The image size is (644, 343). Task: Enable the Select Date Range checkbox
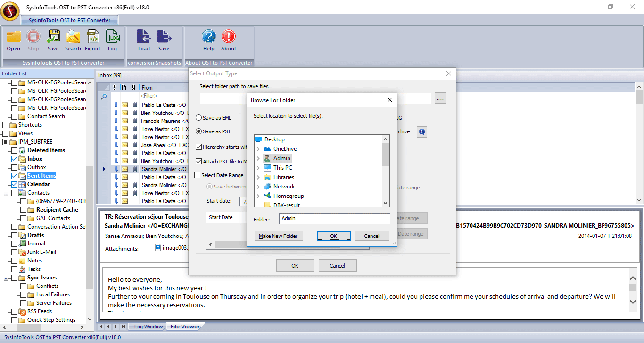pos(198,175)
